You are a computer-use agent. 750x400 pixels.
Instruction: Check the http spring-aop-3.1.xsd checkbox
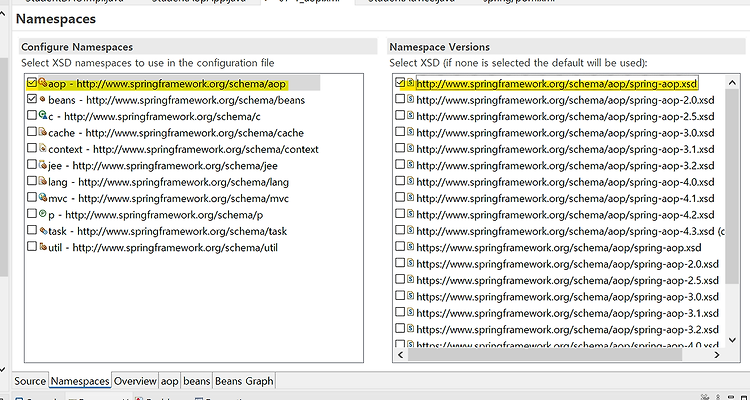(x=400, y=148)
